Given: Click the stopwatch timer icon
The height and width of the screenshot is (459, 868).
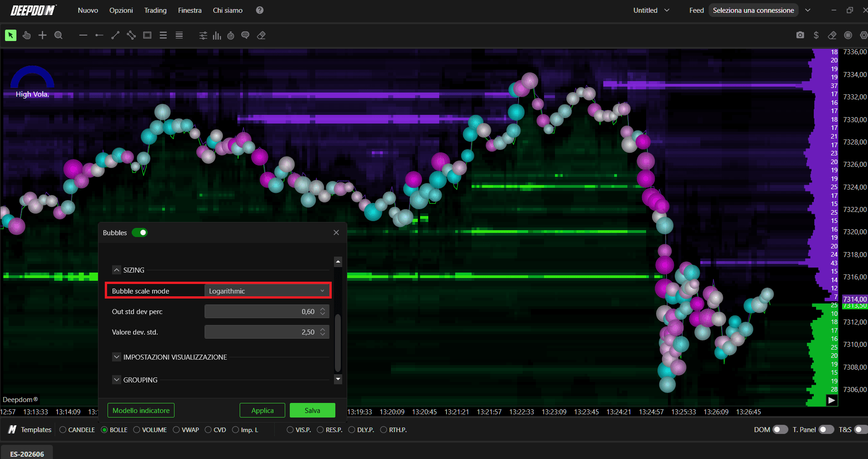Looking at the screenshot, I should click(x=231, y=35).
